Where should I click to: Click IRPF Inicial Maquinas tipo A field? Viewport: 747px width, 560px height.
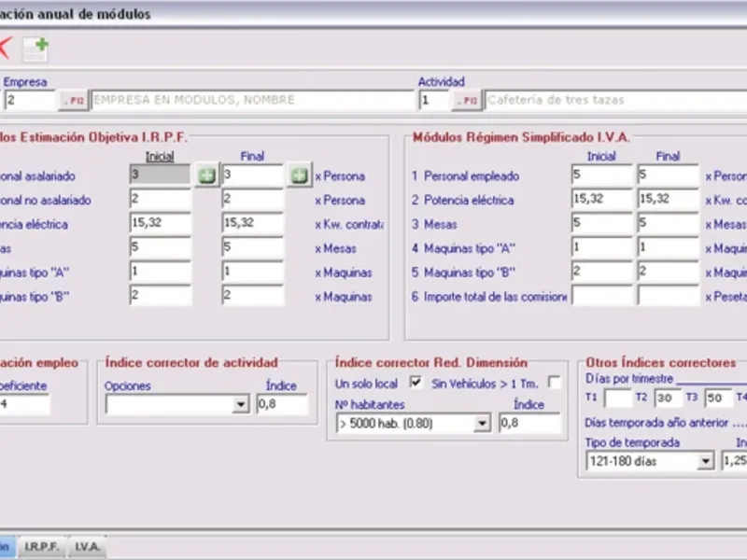pos(160,272)
